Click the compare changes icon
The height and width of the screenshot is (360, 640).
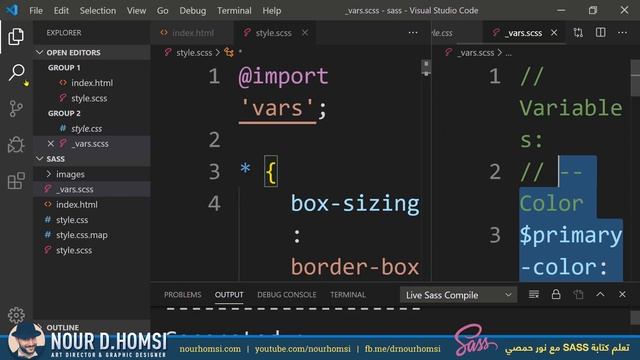click(x=578, y=33)
